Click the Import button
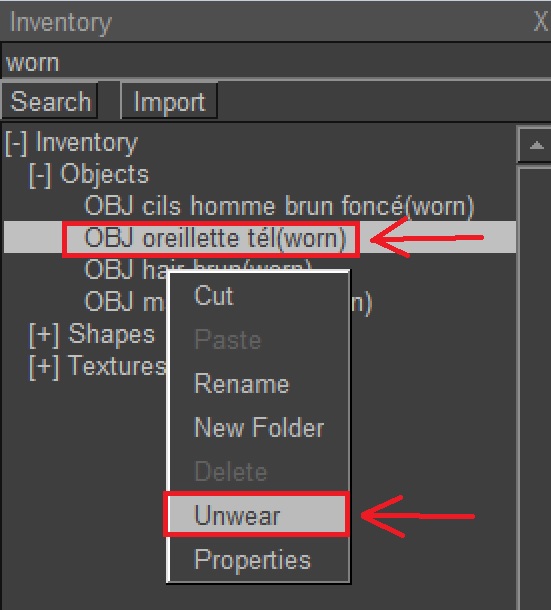 click(169, 102)
